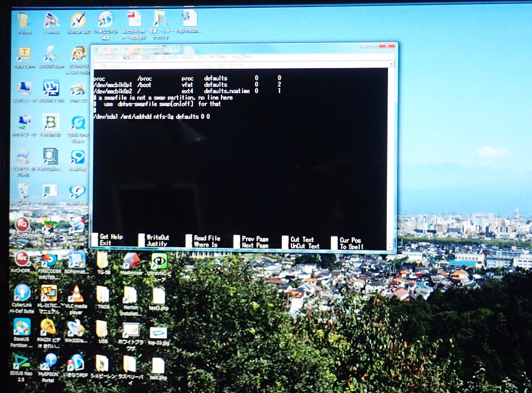The width and height of the screenshot is (532, 393).
Task: Open the MyEPSON Portal shortcut
Action: tap(48, 368)
